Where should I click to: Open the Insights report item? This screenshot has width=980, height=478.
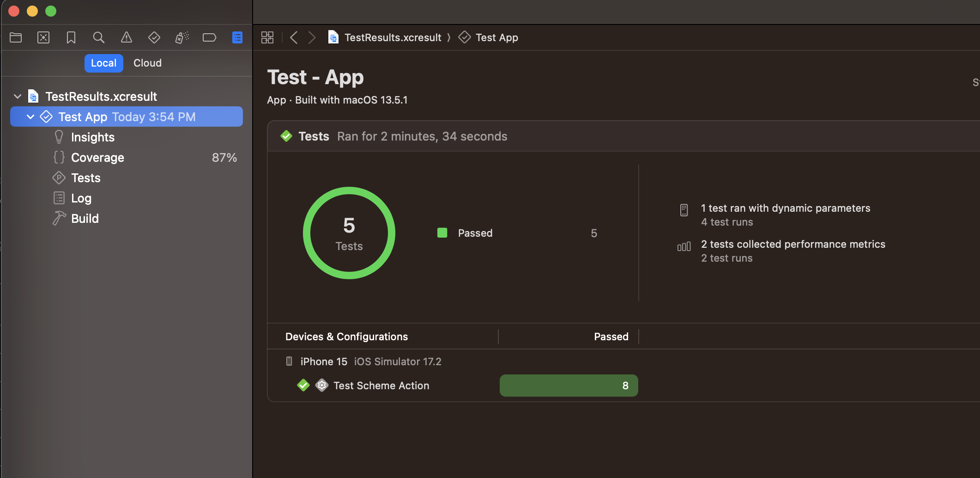click(93, 137)
